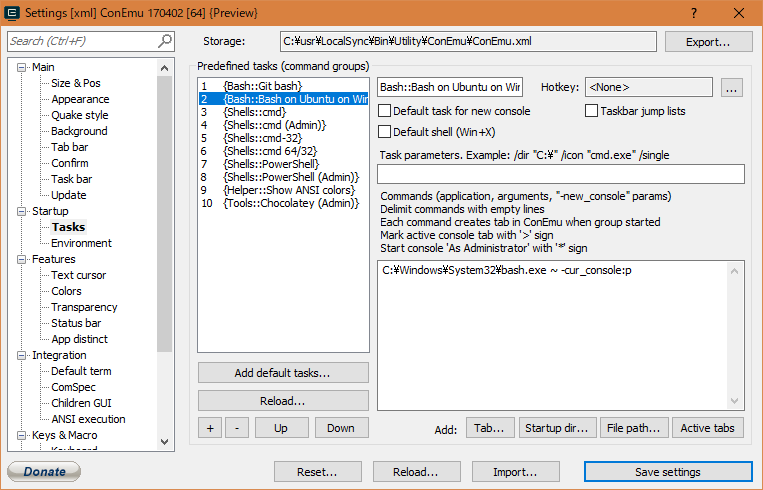Click Add default tasks... button
The image size is (763, 490).
pyautogui.click(x=283, y=373)
